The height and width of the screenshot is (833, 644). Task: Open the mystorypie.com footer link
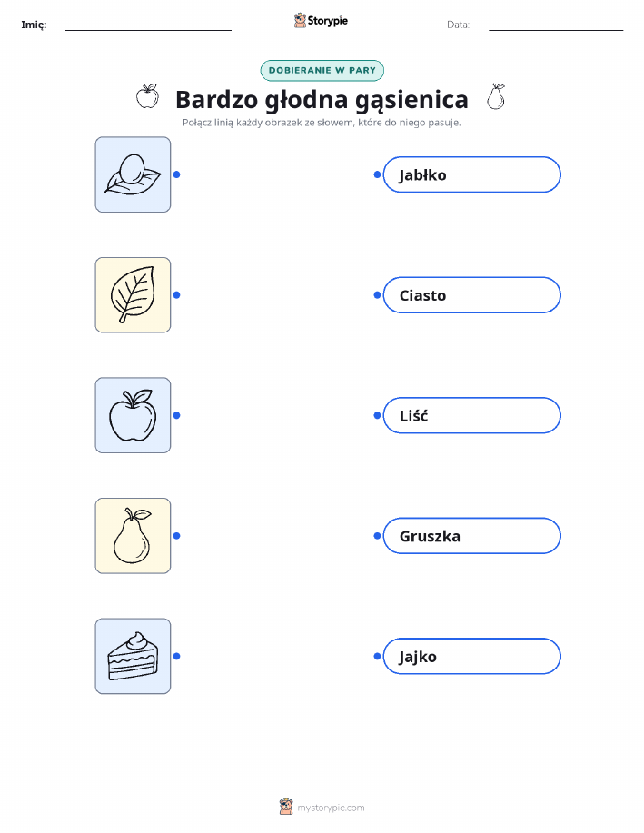(x=331, y=808)
